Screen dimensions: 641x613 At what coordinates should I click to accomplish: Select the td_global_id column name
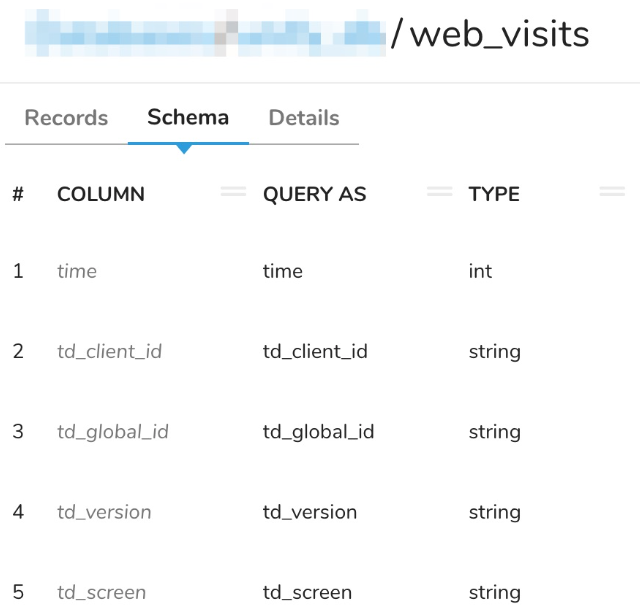[113, 432]
